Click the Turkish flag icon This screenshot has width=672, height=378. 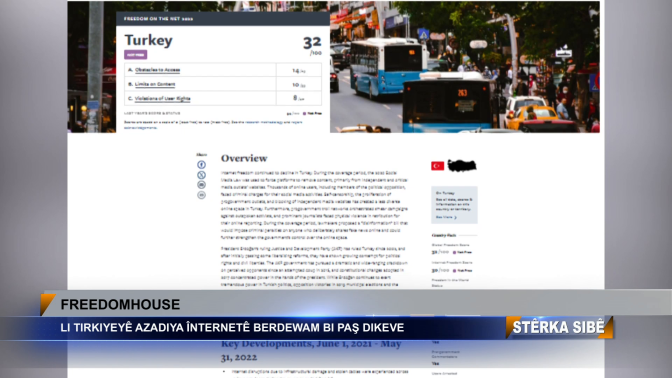tap(438, 166)
